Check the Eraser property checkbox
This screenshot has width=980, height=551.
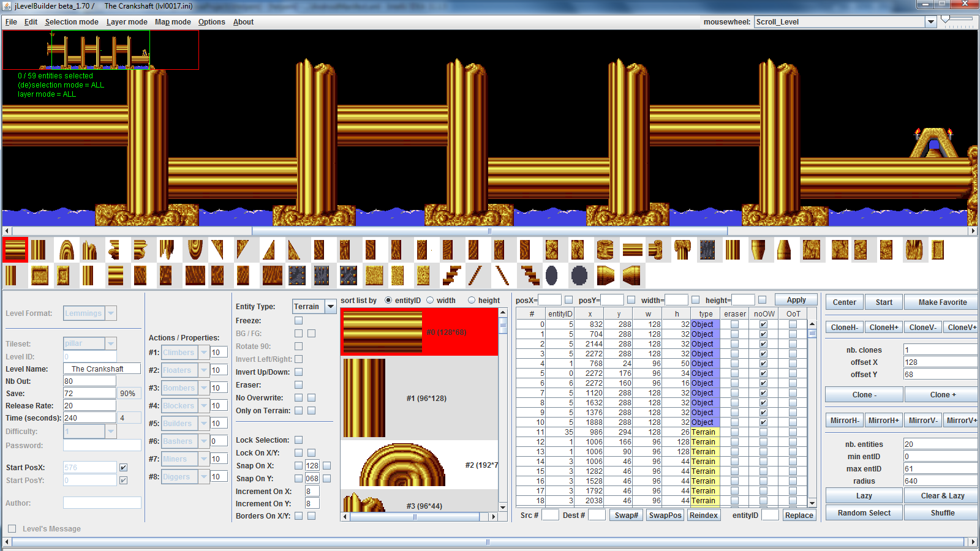299,384
